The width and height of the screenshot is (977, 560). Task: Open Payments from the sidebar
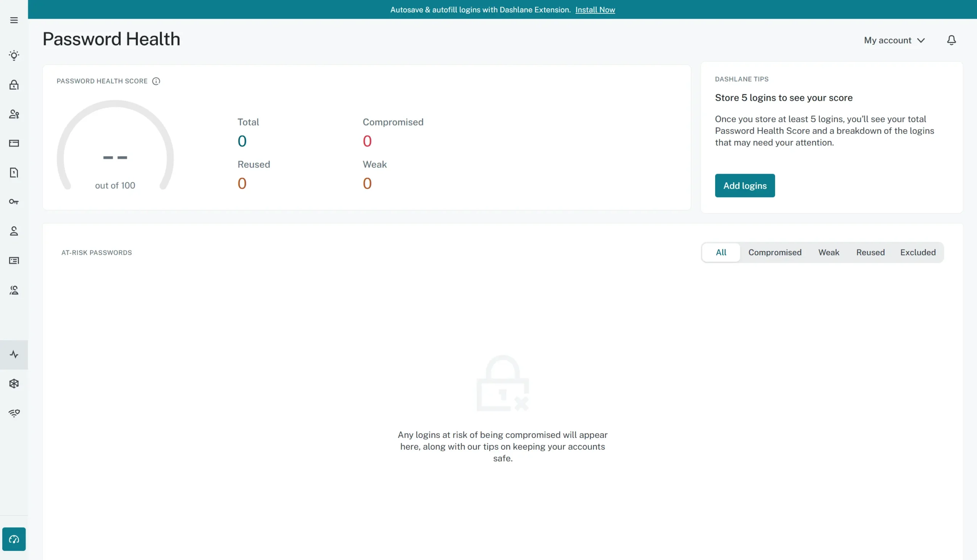(x=14, y=143)
